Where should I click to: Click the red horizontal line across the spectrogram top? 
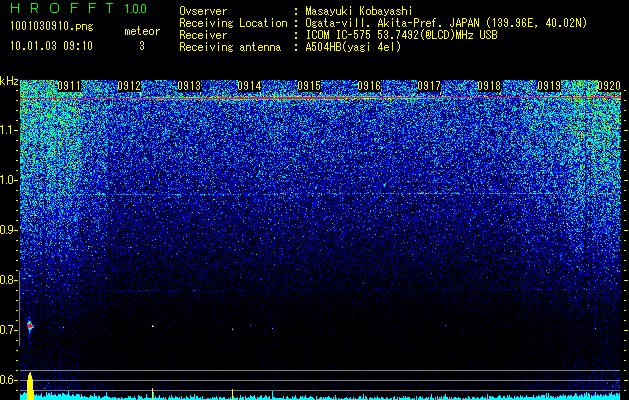(x=321, y=97)
